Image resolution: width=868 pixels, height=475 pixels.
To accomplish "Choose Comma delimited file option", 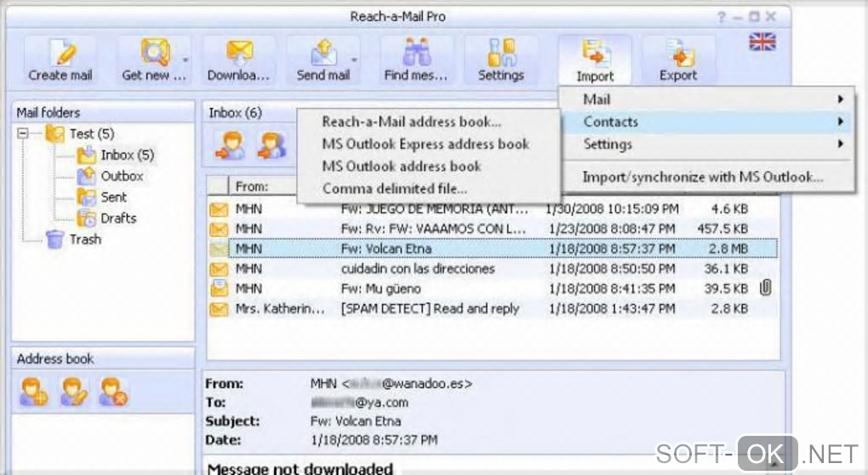I will [395, 188].
